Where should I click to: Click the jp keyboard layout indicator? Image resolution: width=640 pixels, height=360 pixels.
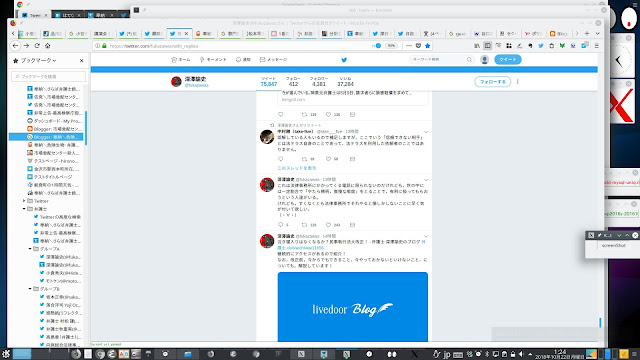tap(447, 354)
